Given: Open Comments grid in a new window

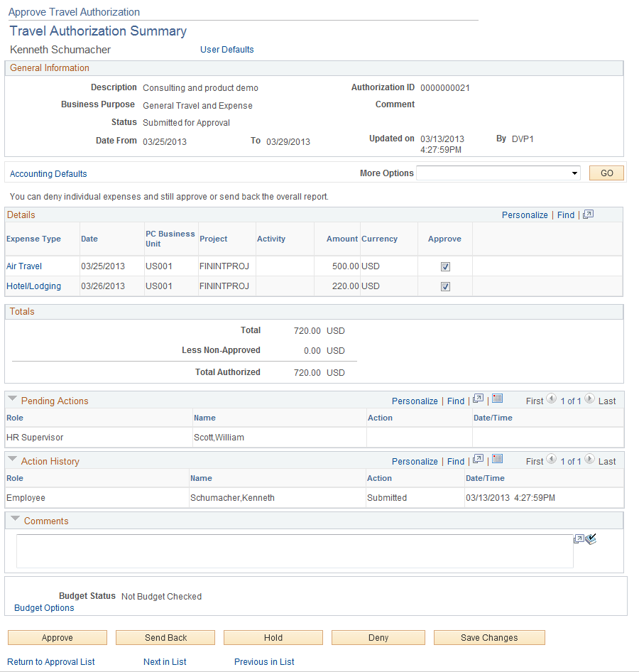Looking at the screenshot, I should point(579,539).
